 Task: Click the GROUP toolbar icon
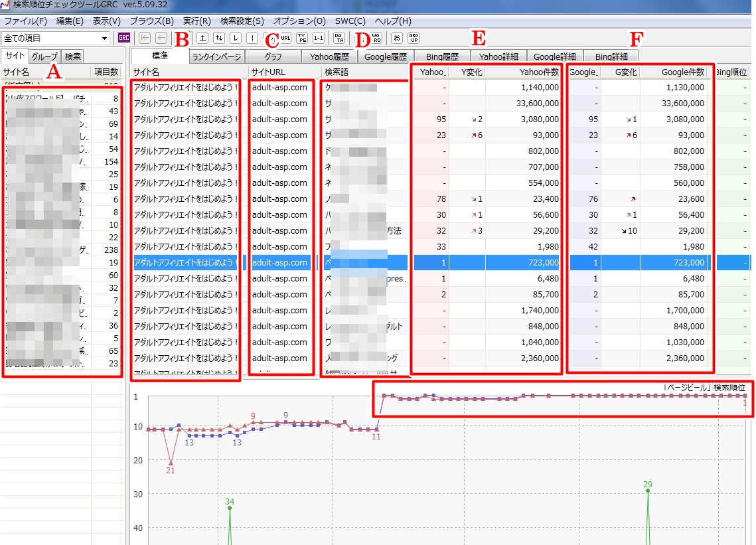414,38
